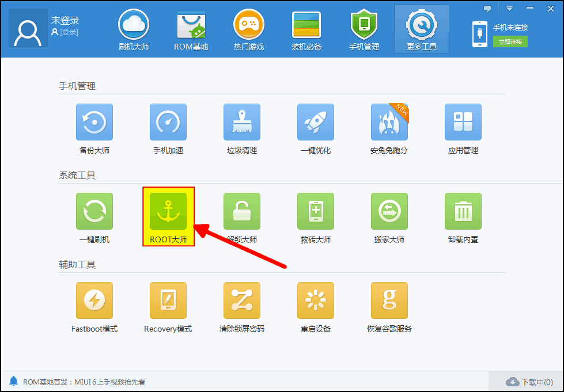Viewport: 564px width, 392px height.
Task: Open 安兔兔跑分 benchmark tool
Action: pyautogui.click(x=389, y=122)
